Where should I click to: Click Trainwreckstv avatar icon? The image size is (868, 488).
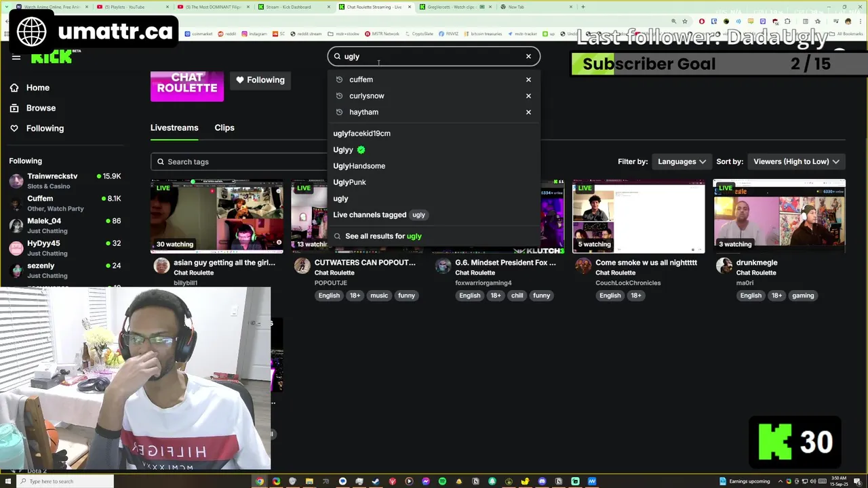tap(16, 181)
